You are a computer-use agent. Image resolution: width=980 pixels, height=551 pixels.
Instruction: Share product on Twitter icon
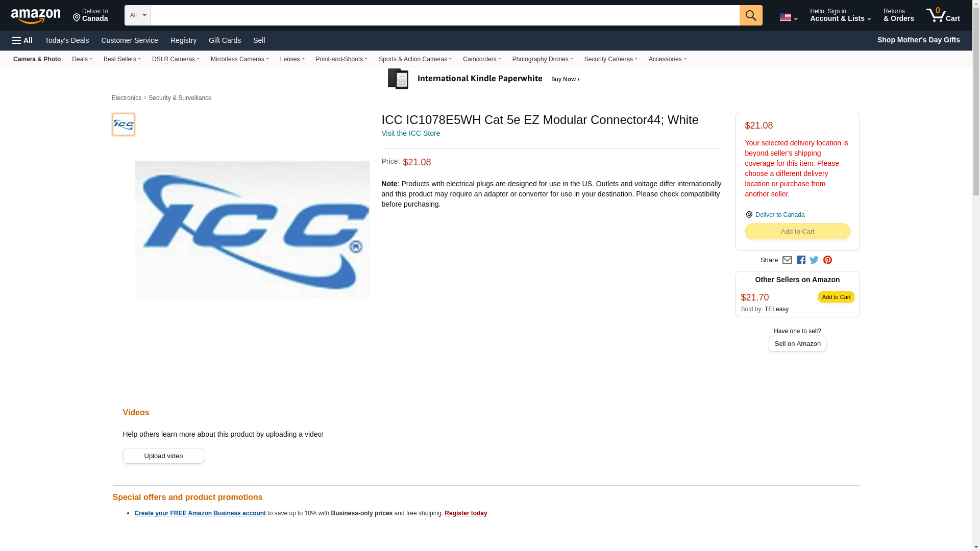coord(814,260)
